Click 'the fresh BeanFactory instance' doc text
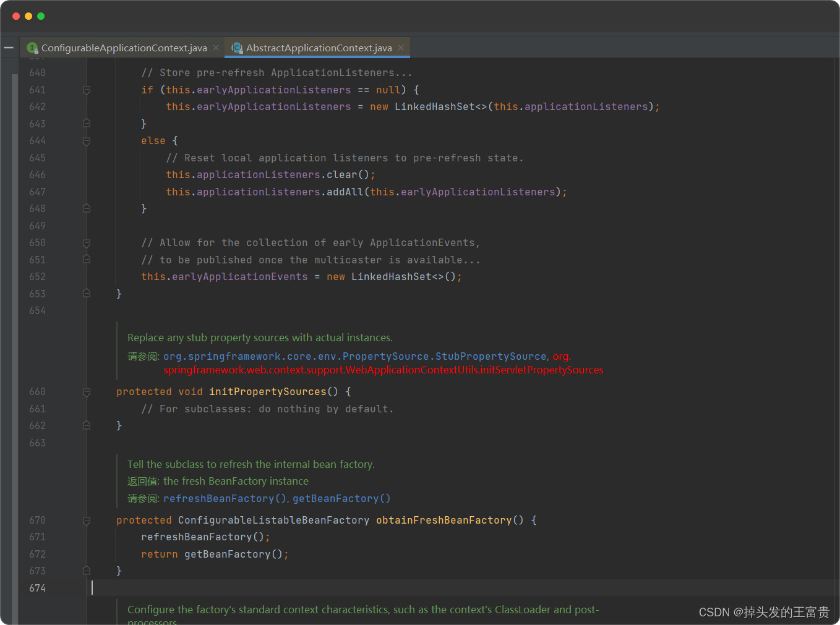840x625 pixels. pyautogui.click(x=236, y=481)
